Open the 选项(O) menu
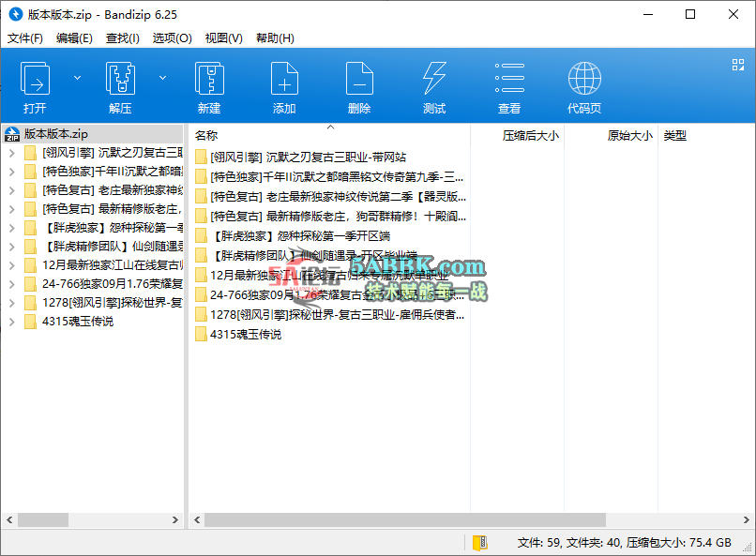Screen dimensions: 756x556 coord(173,38)
